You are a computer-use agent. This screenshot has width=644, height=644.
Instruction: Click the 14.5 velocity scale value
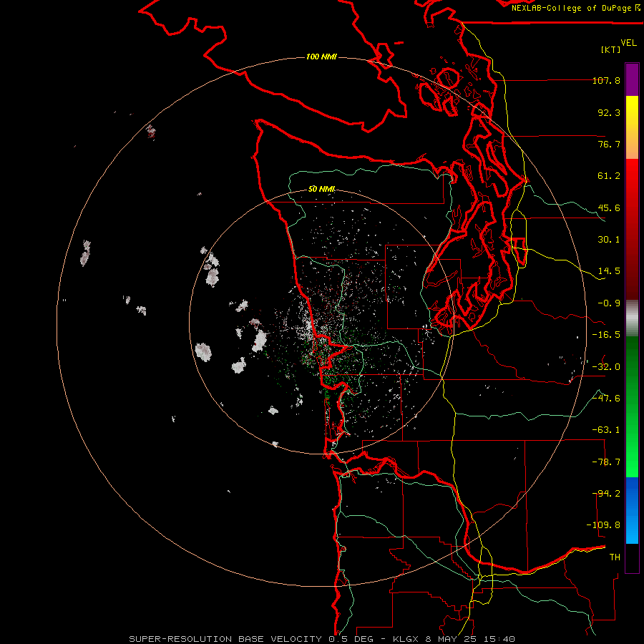point(609,271)
